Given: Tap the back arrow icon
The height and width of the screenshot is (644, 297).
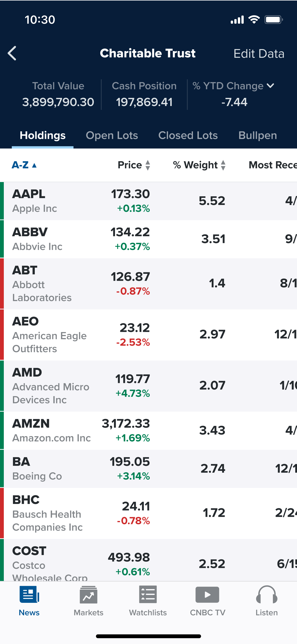Looking at the screenshot, I should click(12, 53).
